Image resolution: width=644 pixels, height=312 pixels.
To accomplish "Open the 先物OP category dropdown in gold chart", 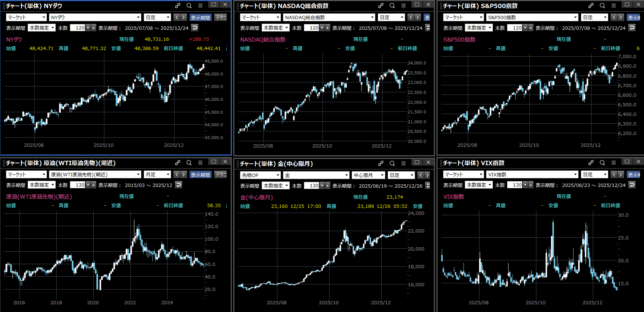I will 278,175.
